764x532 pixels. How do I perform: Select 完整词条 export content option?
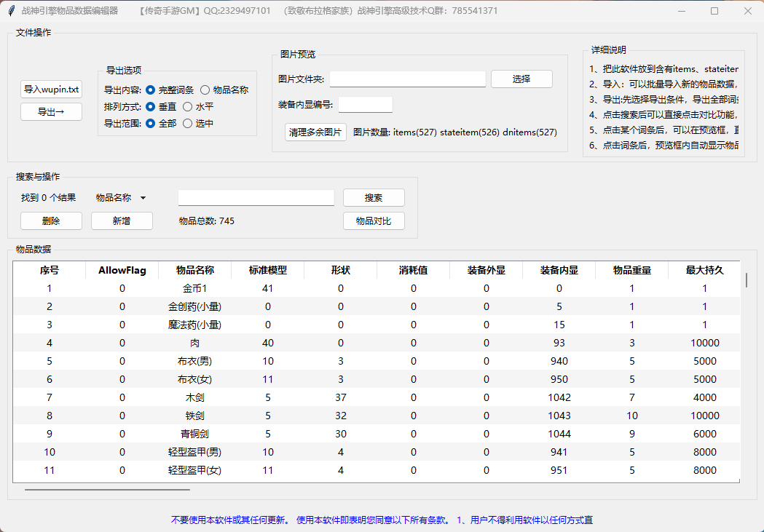[151, 90]
